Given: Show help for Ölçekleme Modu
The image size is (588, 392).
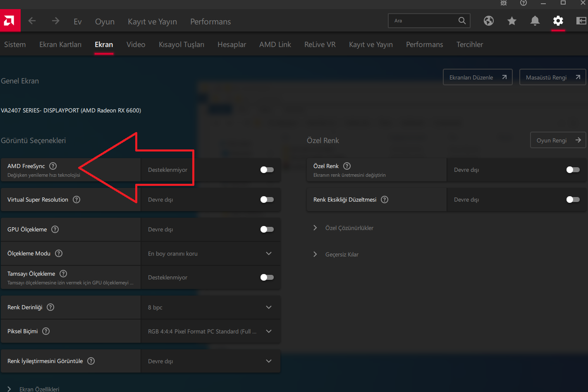Looking at the screenshot, I should [x=59, y=253].
